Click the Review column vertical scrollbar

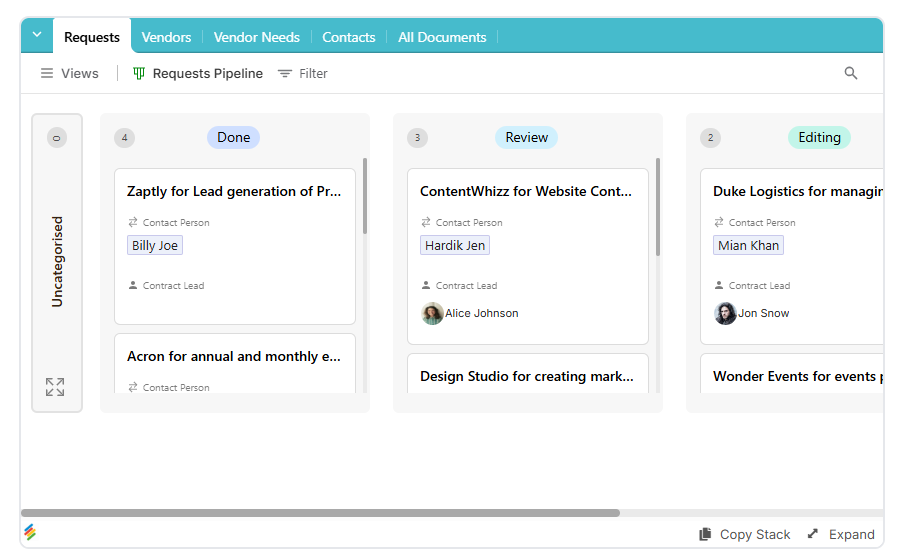[658, 207]
